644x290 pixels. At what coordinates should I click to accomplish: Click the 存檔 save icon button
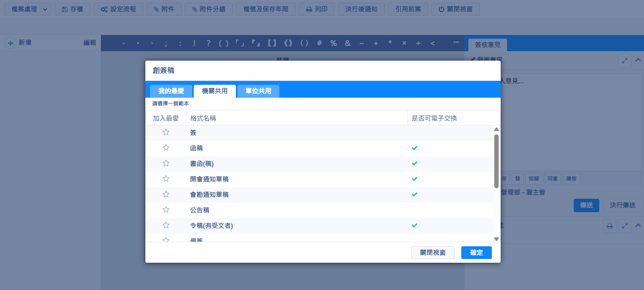pos(72,9)
